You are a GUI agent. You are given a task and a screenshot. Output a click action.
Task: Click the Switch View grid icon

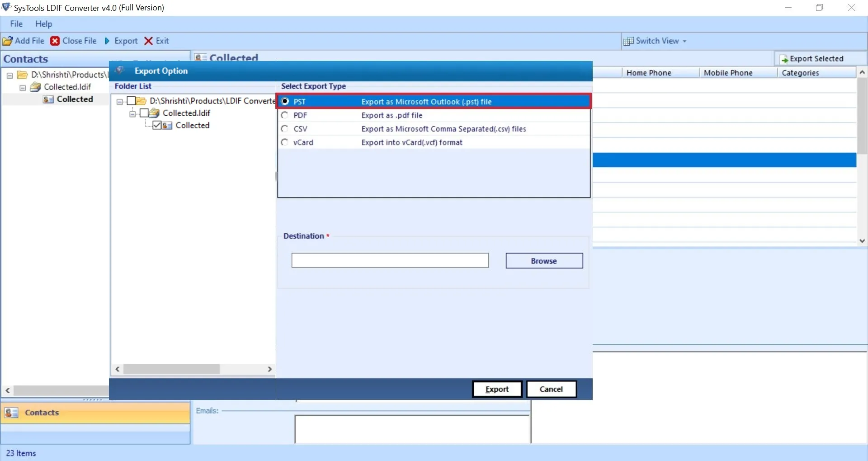(628, 41)
